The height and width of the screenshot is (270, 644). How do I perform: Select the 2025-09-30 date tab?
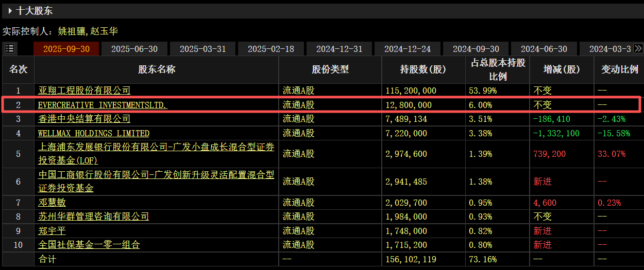click(66, 49)
